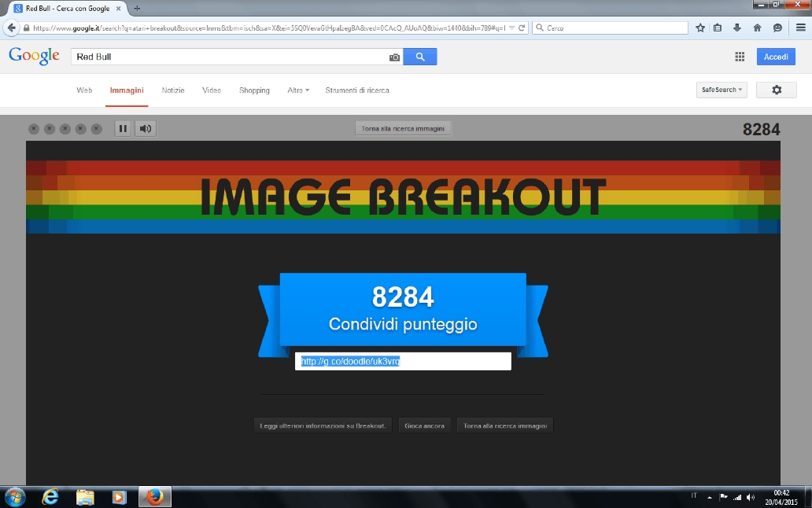Select the Immagini tab

(127, 90)
